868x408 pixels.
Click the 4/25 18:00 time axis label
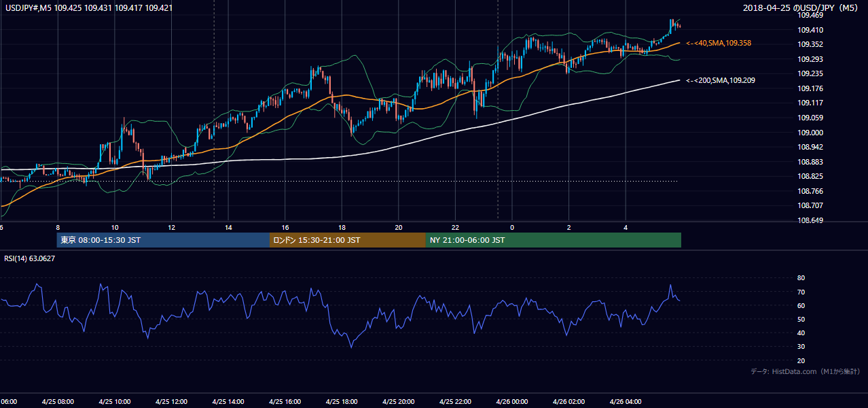[x=342, y=402]
